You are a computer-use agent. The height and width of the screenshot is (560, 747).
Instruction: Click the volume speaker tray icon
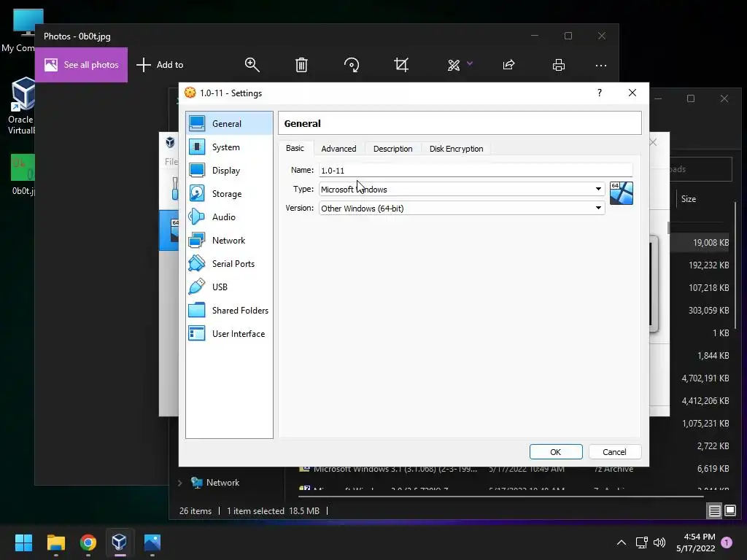pos(659,542)
